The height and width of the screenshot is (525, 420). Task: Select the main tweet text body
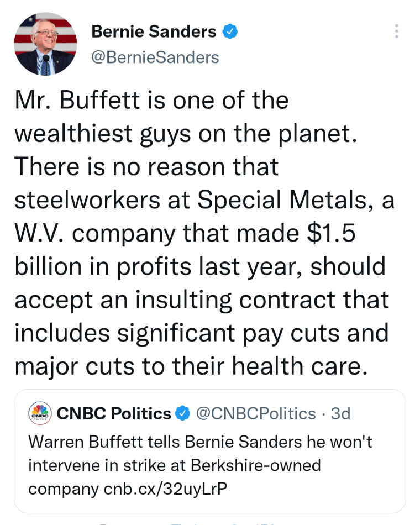[204, 232]
